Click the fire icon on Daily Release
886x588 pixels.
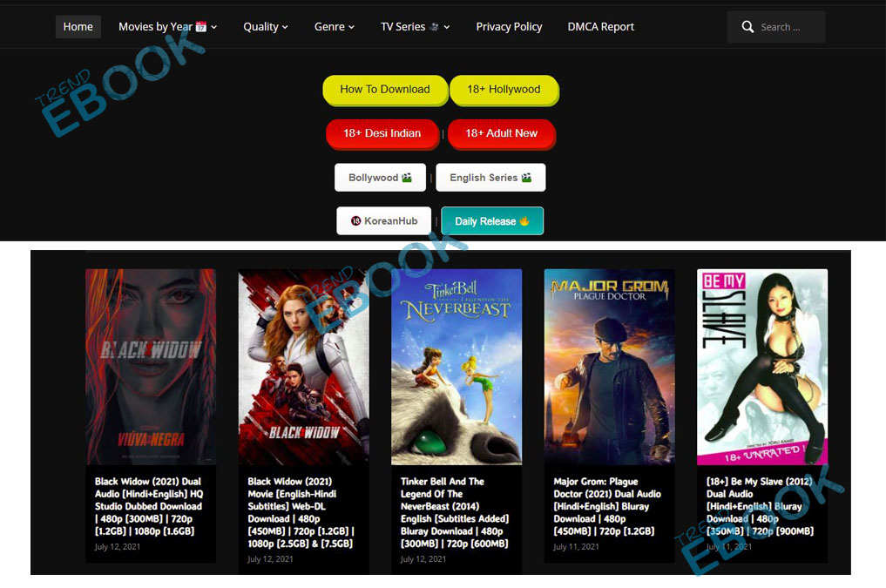tap(524, 221)
